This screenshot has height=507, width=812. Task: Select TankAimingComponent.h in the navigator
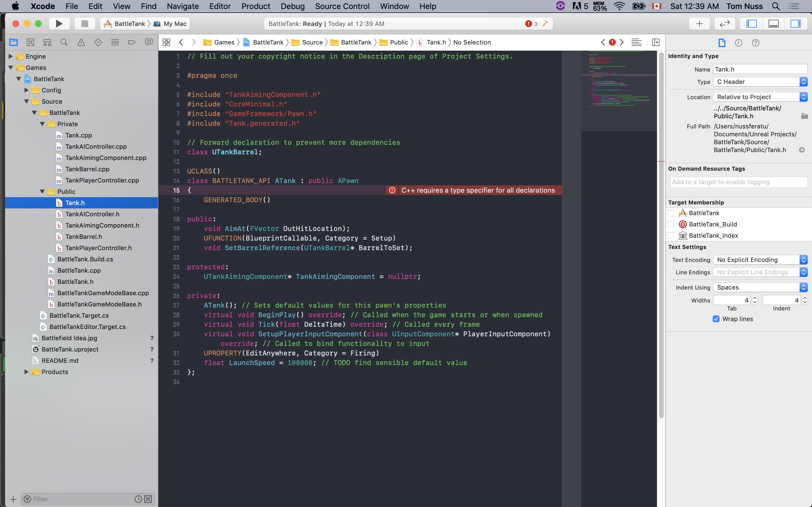click(102, 225)
